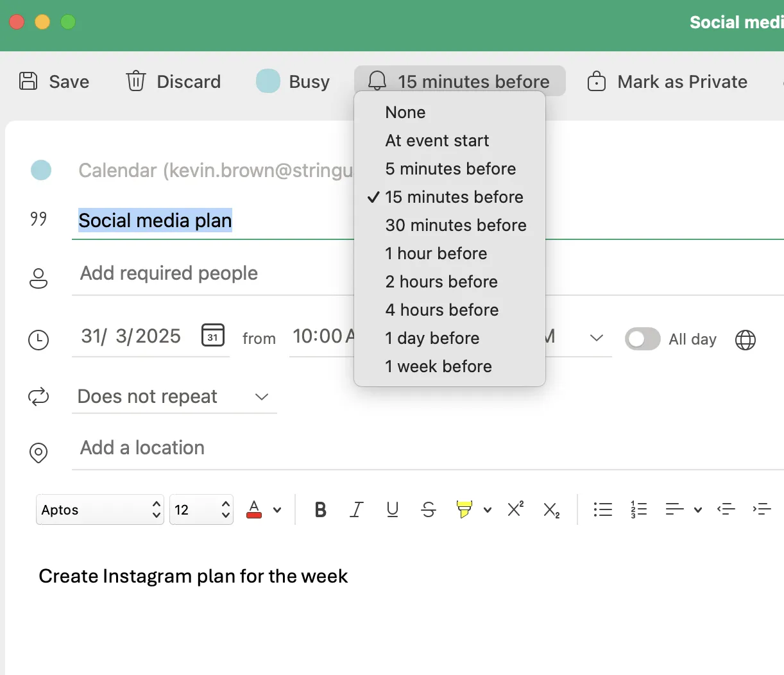Click the superscript icon
The width and height of the screenshot is (784, 675).
pos(516,509)
